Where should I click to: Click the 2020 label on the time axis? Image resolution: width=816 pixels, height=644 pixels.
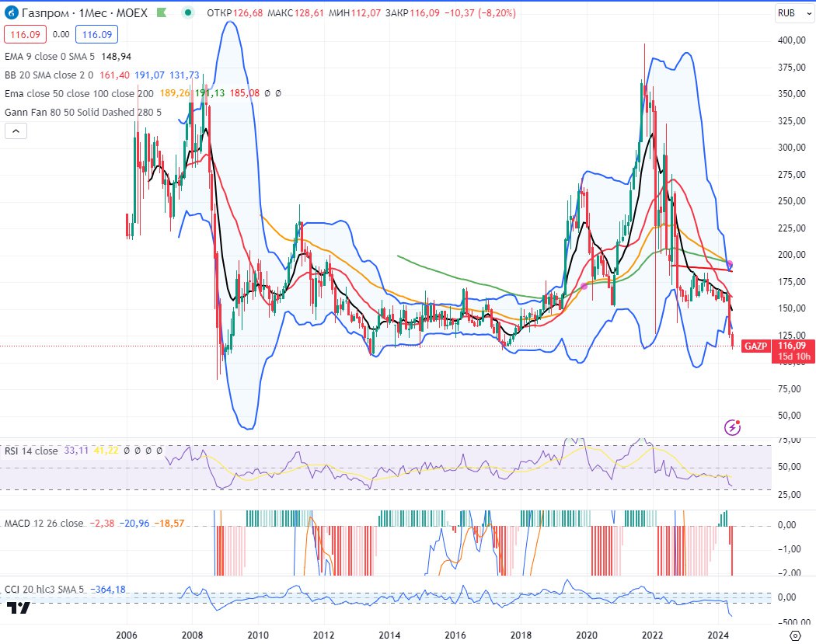coord(587,635)
